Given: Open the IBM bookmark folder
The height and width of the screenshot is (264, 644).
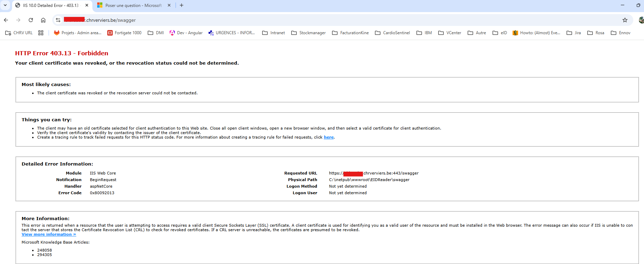Looking at the screenshot, I should pyautogui.click(x=424, y=33).
